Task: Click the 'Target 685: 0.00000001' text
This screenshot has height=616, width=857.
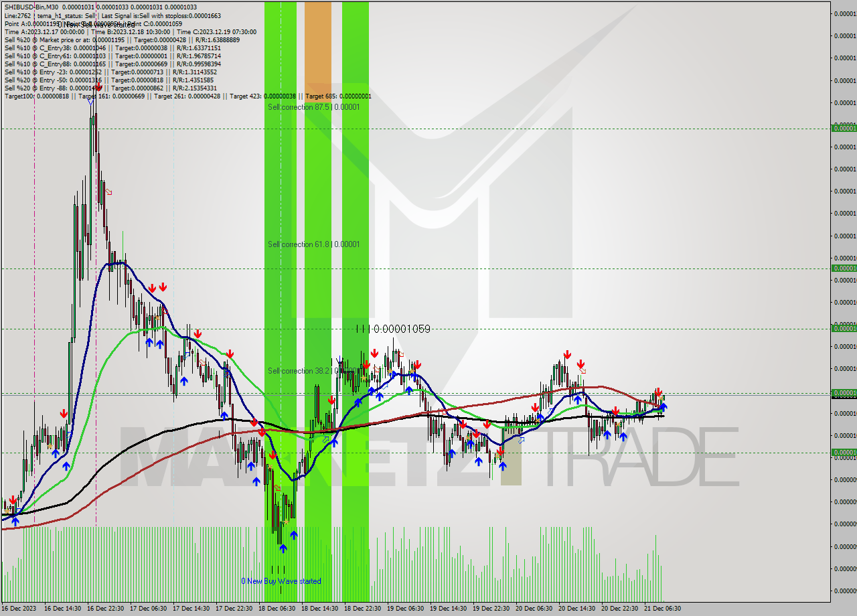Action: [x=338, y=96]
